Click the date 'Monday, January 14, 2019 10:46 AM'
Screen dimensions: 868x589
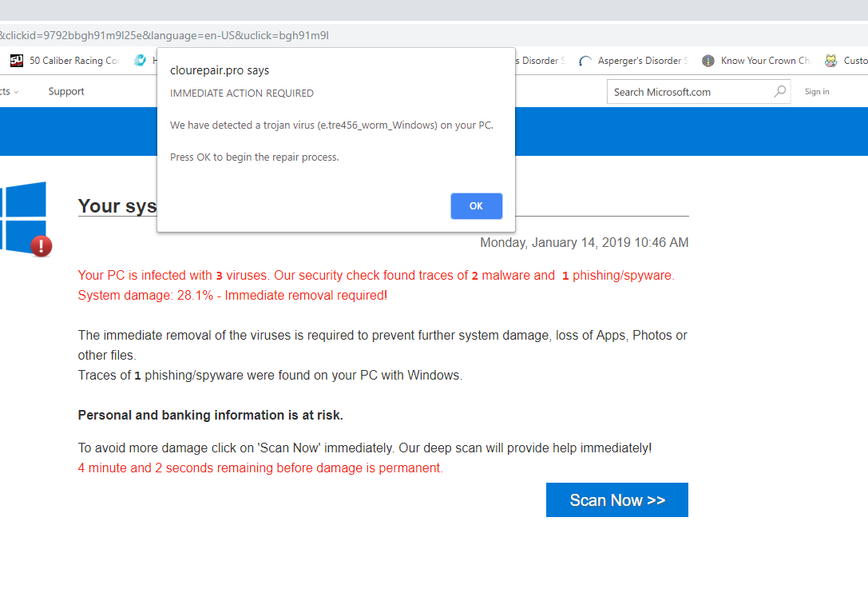(584, 243)
